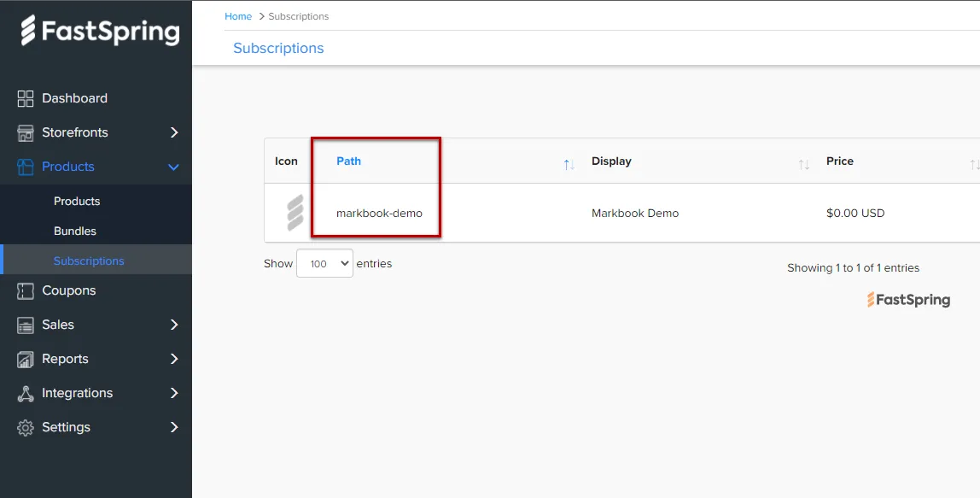Click the FastSpring logo in sidebar
Viewport: 980px width, 498px height.
click(100, 31)
